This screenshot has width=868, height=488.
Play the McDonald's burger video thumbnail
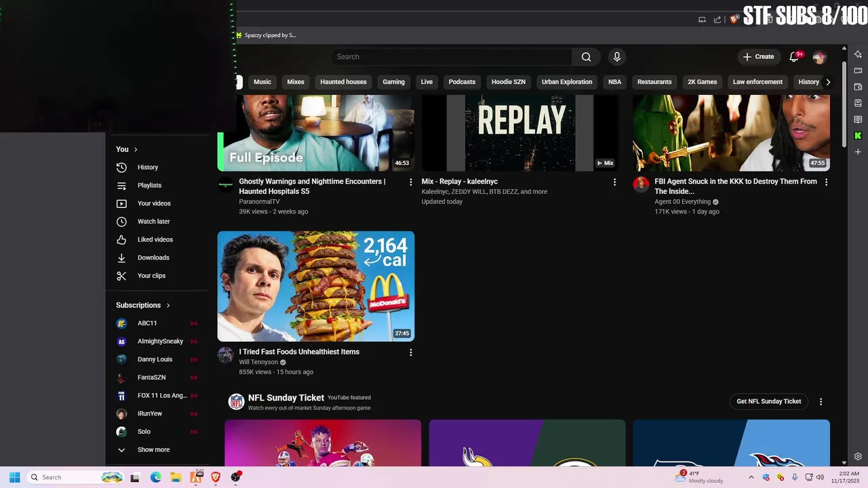click(315, 286)
